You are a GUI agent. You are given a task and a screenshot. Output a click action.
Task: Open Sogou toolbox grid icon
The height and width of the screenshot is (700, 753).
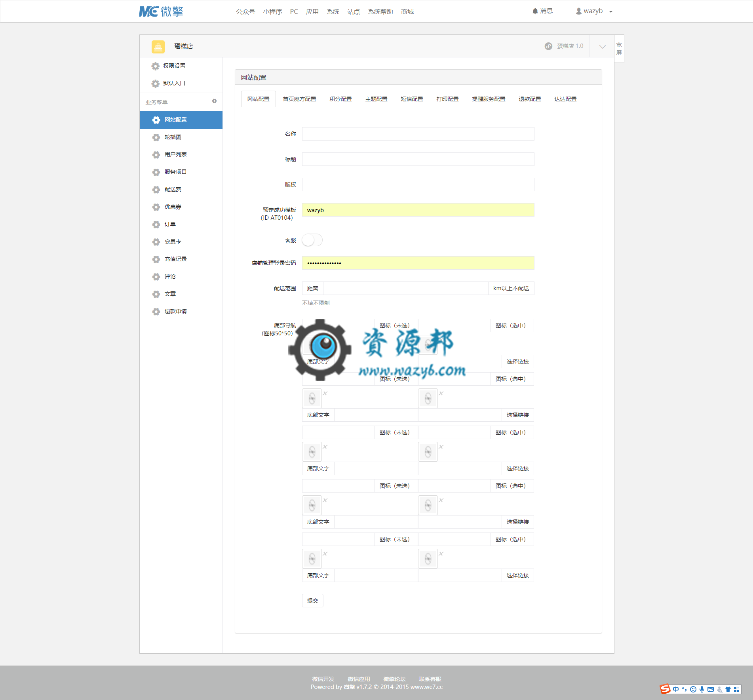pos(737,689)
